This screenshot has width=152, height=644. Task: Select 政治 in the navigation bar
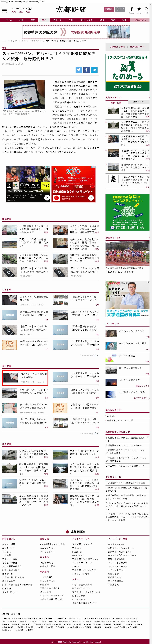pyautogui.click(x=102, y=20)
